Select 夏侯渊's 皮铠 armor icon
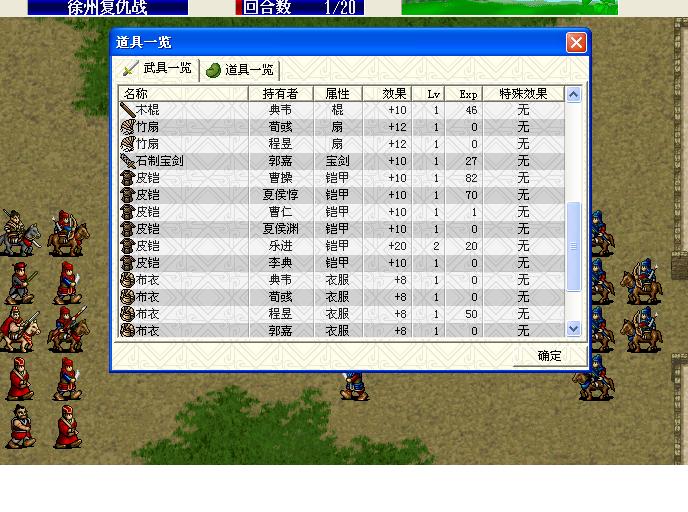The image size is (688, 512). 128,229
